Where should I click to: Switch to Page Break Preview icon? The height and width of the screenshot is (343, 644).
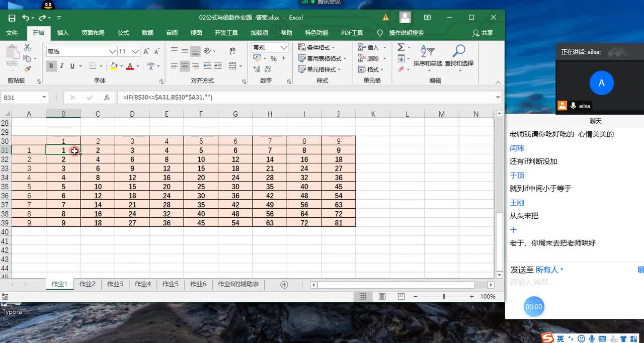401,297
